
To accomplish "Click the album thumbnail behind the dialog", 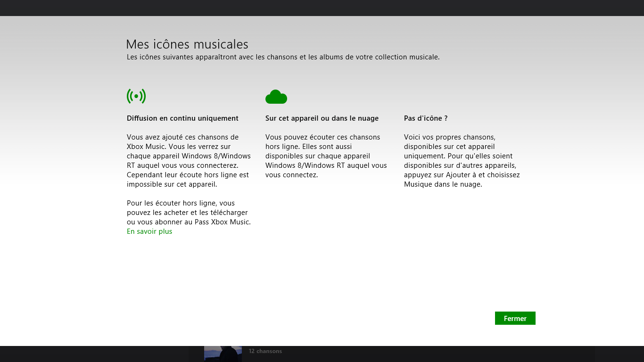I will (x=223, y=354).
